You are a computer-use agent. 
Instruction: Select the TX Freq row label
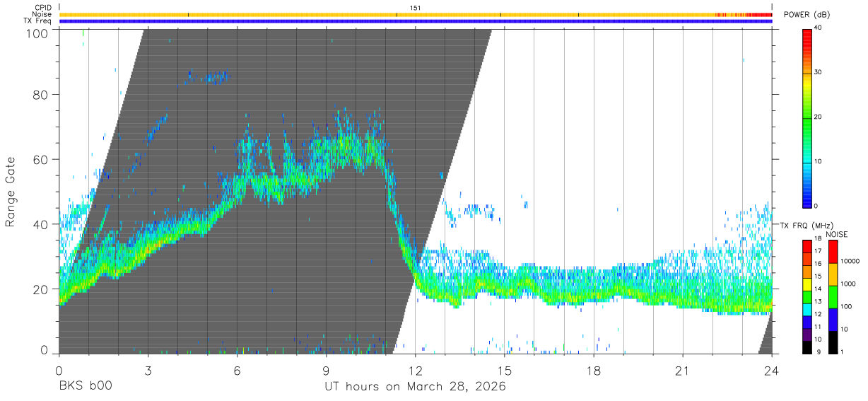(38, 21)
